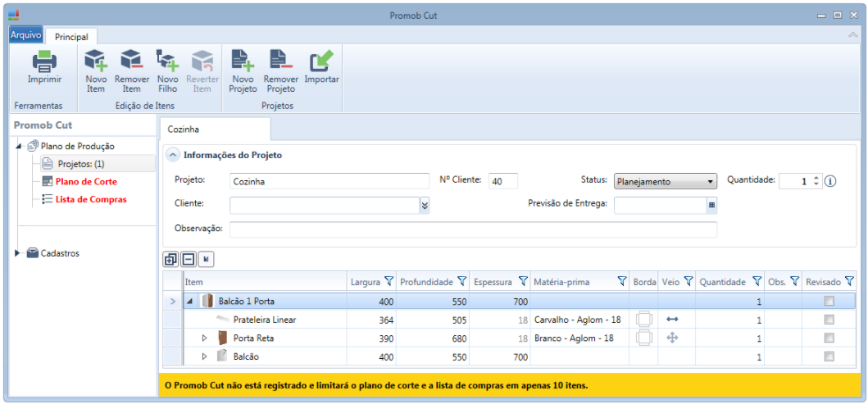This screenshot has height=404, width=868.
Task: Collapse the ribbon with the top-right chevron
Action: pos(852,34)
